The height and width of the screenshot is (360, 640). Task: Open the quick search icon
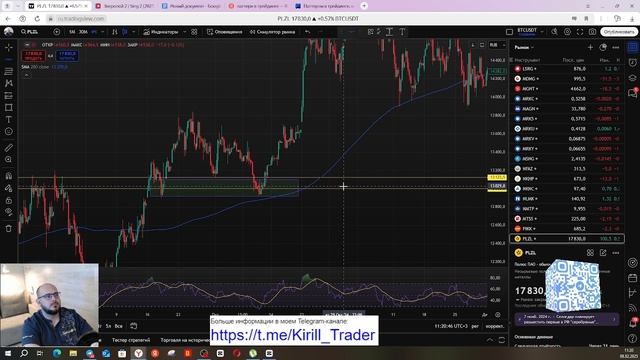[x=554, y=32]
